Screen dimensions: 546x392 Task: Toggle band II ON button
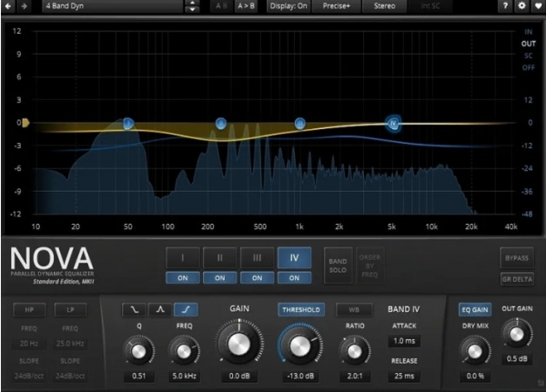click(219, 277)
